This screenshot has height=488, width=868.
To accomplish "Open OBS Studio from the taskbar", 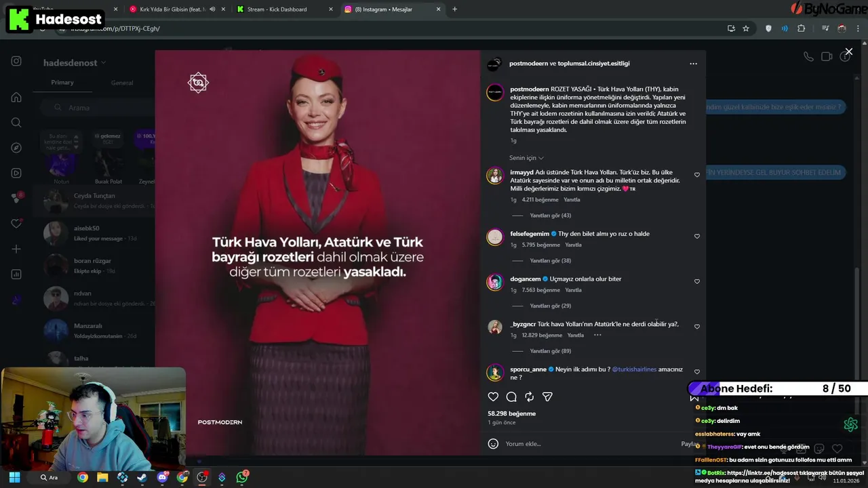I will (202, 477).
